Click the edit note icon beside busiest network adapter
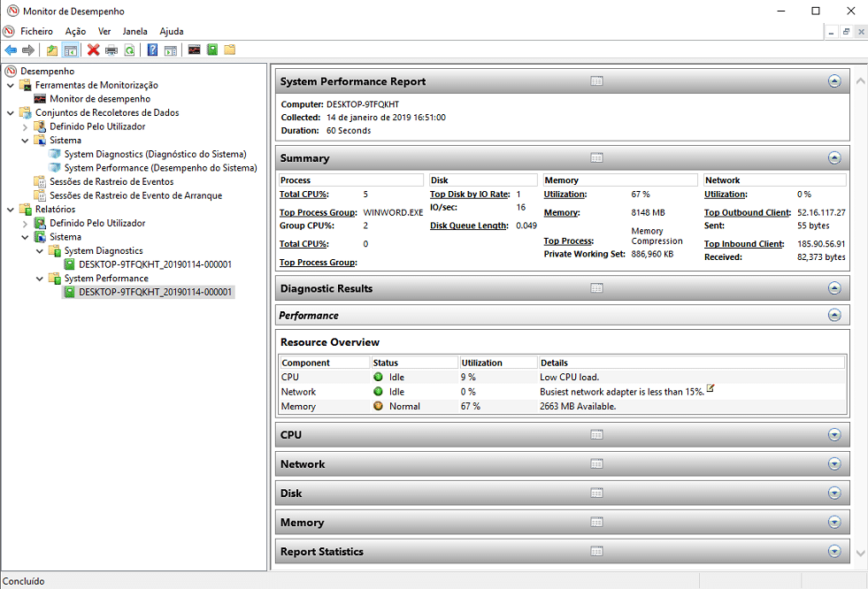The width and height of the screenshot is (868, 589). click(711, 388)
